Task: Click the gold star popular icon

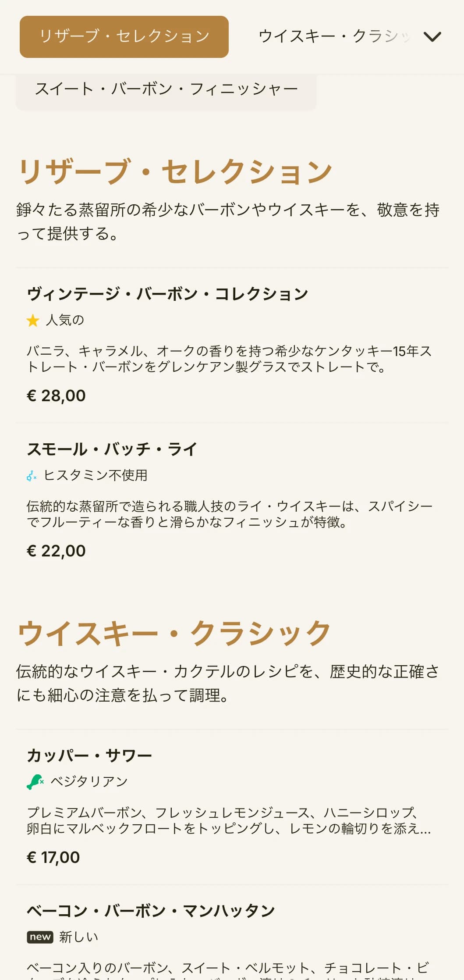Action: [33, 321]
